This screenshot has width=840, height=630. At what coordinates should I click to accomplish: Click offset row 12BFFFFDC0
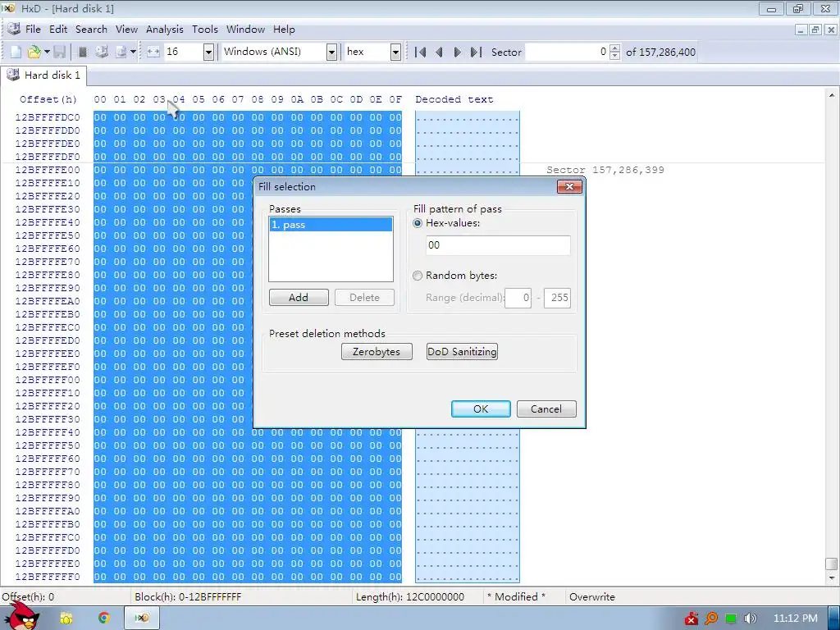click(48, 117)
